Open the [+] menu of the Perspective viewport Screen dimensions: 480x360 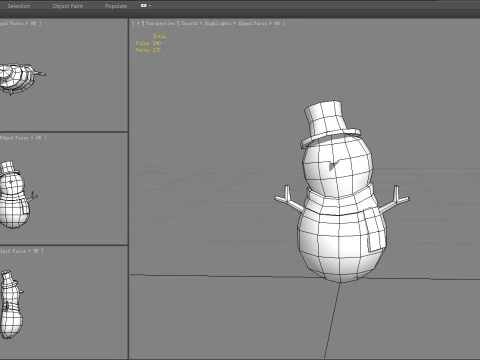pos(138,23)
